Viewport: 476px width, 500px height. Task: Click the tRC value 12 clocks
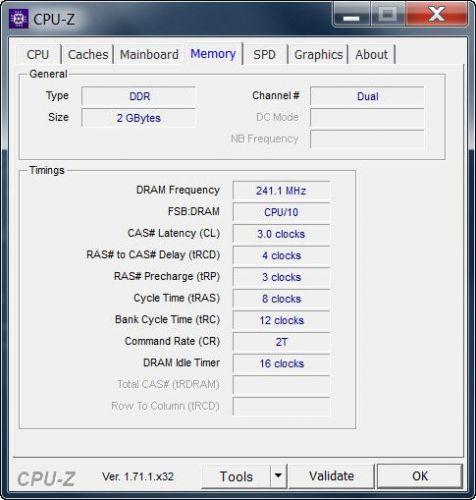pyautogui.click(x=281, y=320)
